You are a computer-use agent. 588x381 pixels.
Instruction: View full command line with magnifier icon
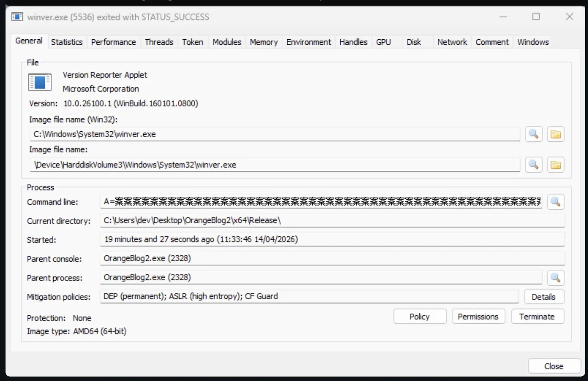pyautogui.click(x=556, y=202)
